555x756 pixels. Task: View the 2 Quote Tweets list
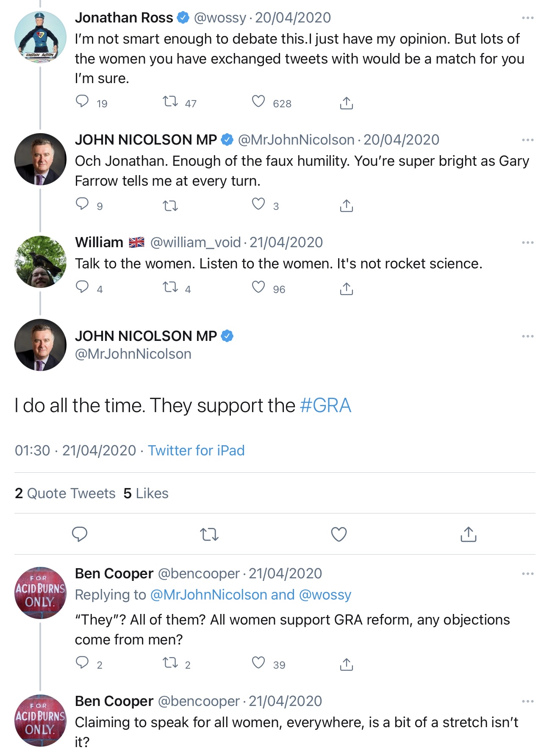pos(65,494)
